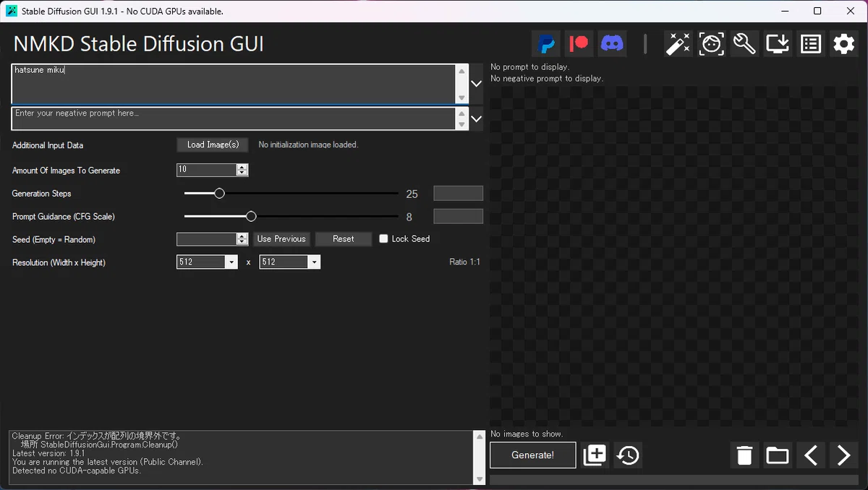The image size is (868, 490).
Task: Click the 'Ratio 1:1' text
Action: (x=464, y=262)
